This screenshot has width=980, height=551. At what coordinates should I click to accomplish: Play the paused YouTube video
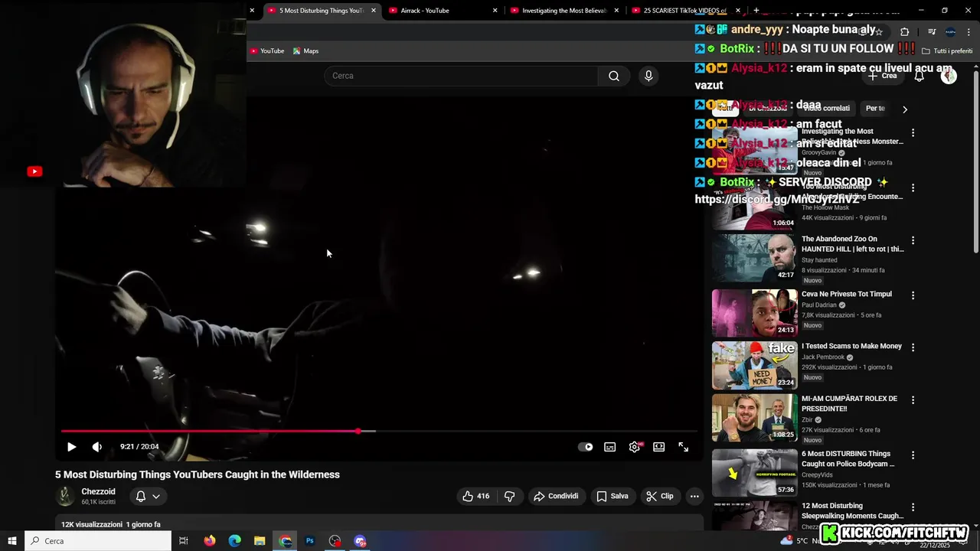point(71,447)
